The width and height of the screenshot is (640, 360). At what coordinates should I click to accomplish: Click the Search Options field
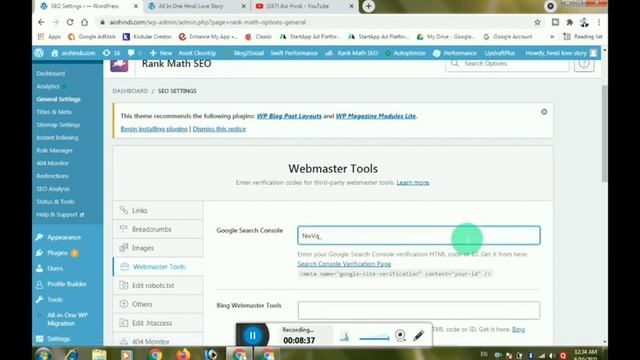coord(507,64)
